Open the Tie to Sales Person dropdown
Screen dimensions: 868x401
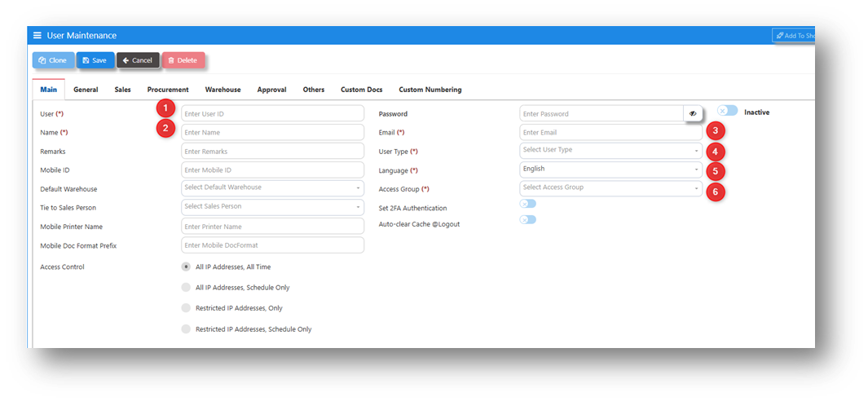(x=272, y=206)
